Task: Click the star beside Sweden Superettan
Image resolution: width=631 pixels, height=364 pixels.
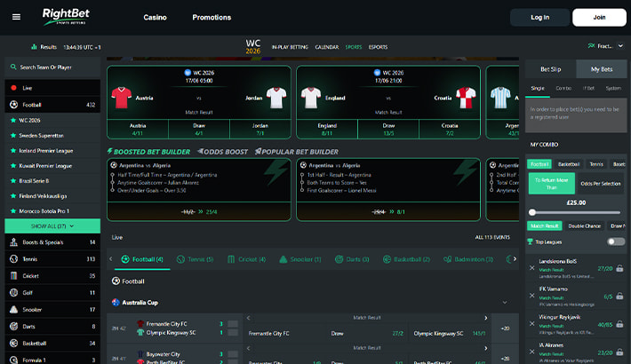Action: tap(13, 136)
